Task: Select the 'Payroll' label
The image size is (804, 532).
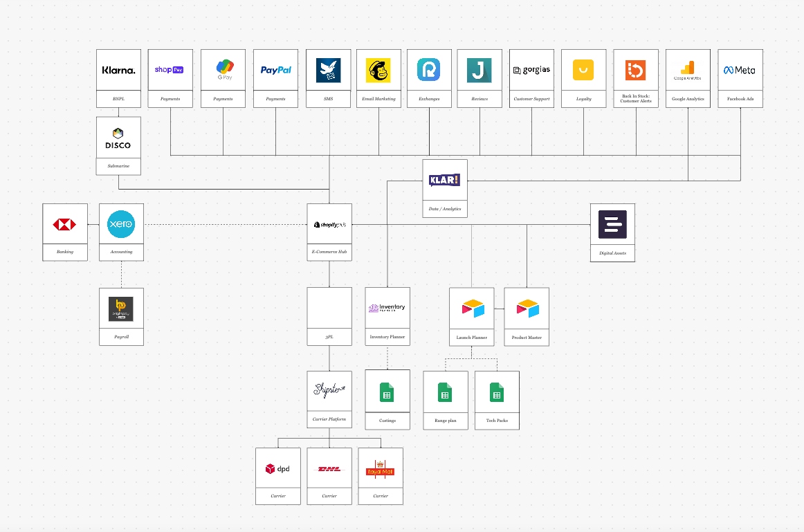Action: (121, 337)
